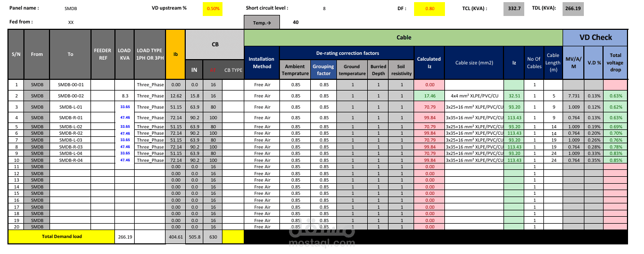Select the Ground temperature header
The width and height of the screenshot is (644, 254).
point(352,70)
